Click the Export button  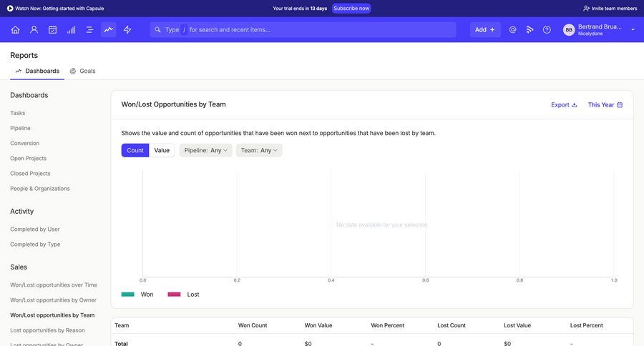click(564, 104)
